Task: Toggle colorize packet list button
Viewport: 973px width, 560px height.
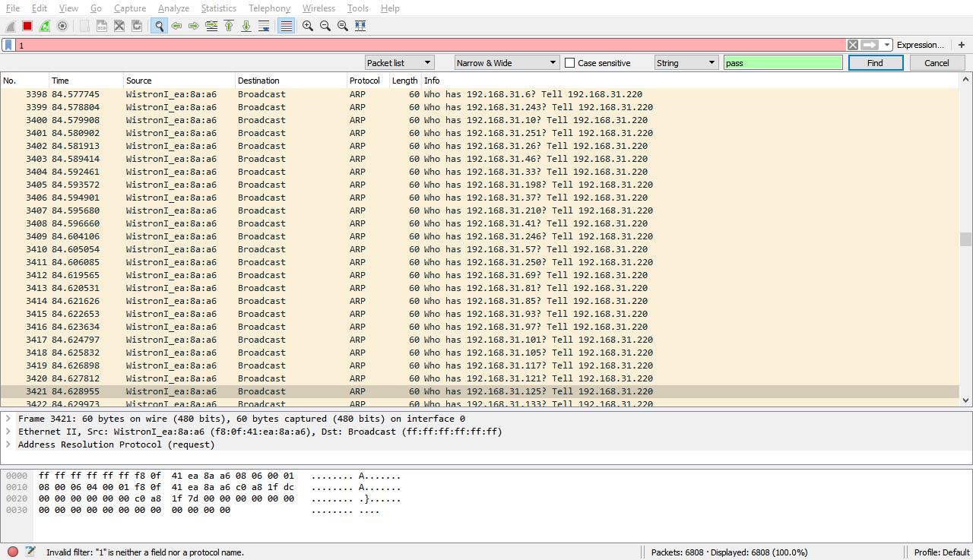Action: (286, 26)
